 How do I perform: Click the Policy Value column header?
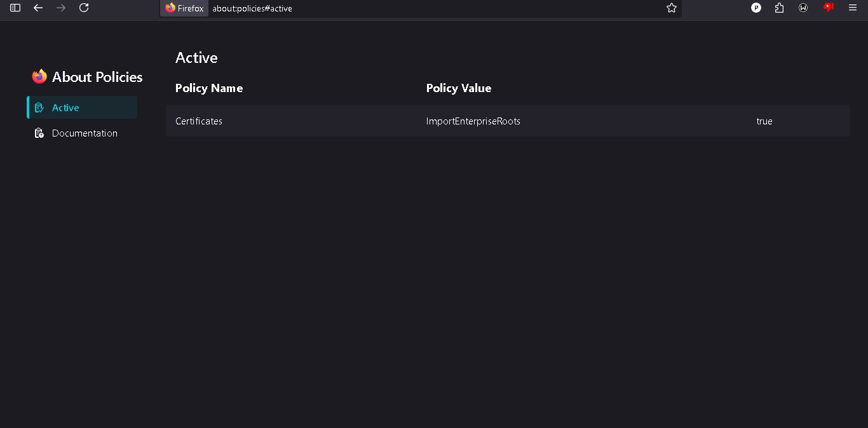(459, 88)
